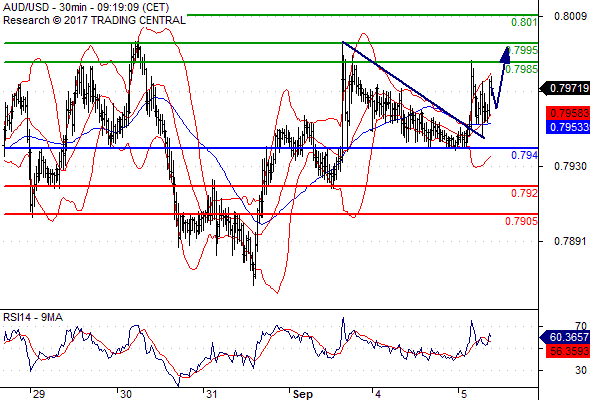Viewport: 590px width, 400px height.
Task: Click the 0.79719 current price tag
Action: tap(565, 88)
